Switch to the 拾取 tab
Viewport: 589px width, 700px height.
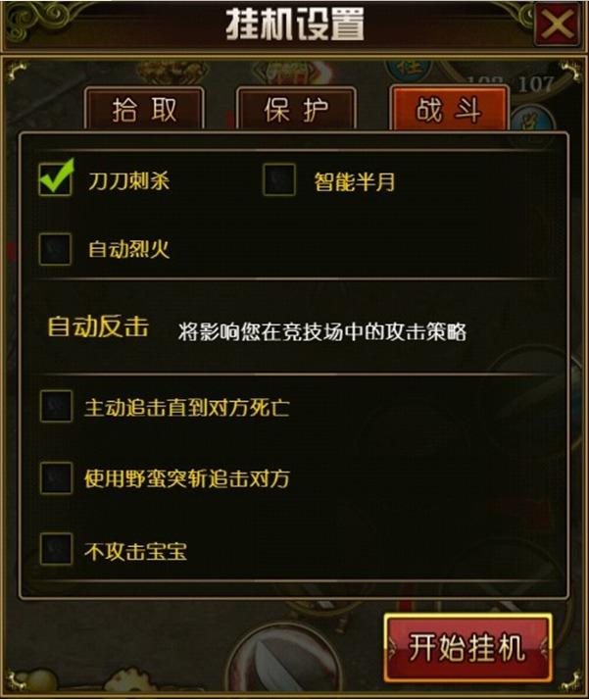[x=144, y=110]
